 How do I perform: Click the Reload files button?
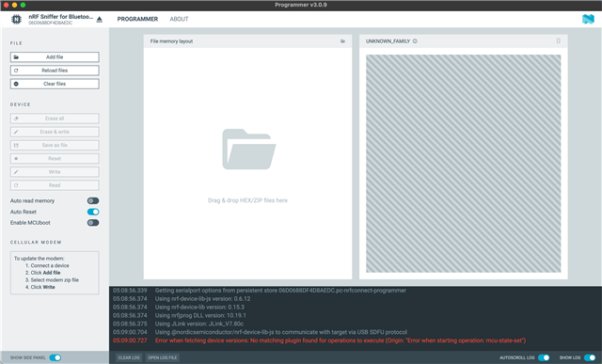tap(55, 71)
